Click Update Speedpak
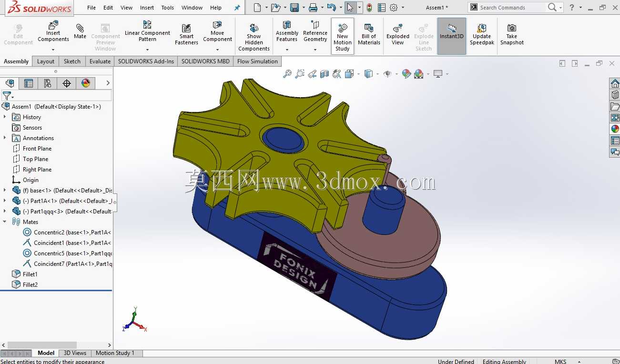This screenshot has height=364, width=620. click(482, 34)
